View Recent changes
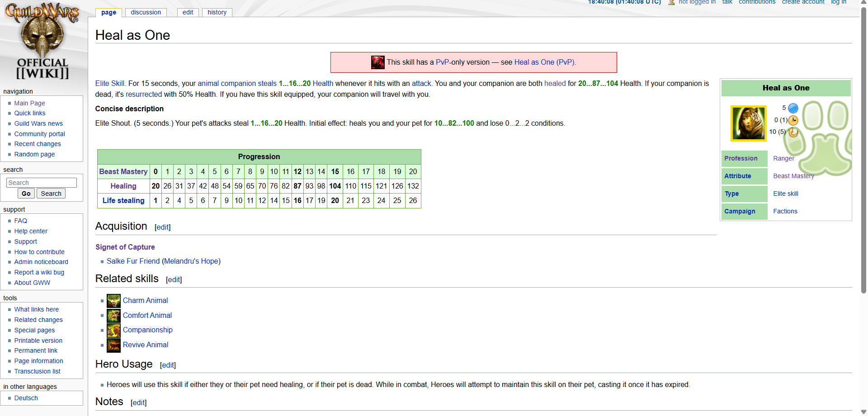 click(x=38, y=144)
